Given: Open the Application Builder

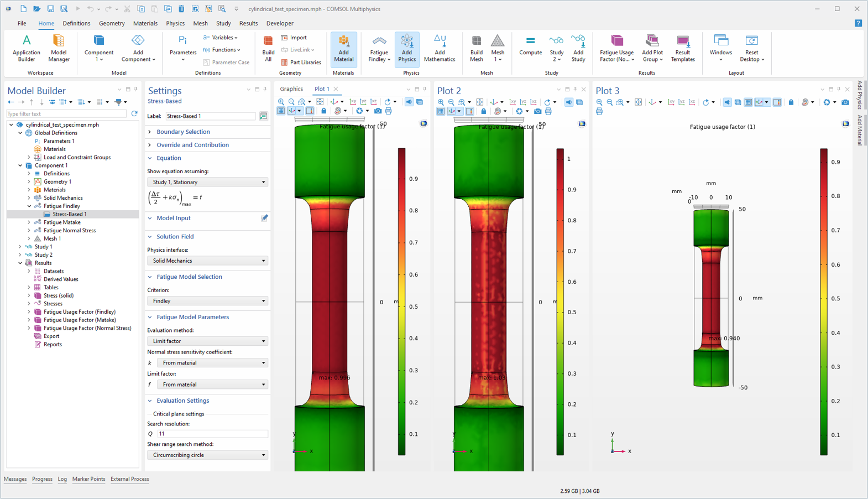Looking at the screenshot, I should 26,48.
